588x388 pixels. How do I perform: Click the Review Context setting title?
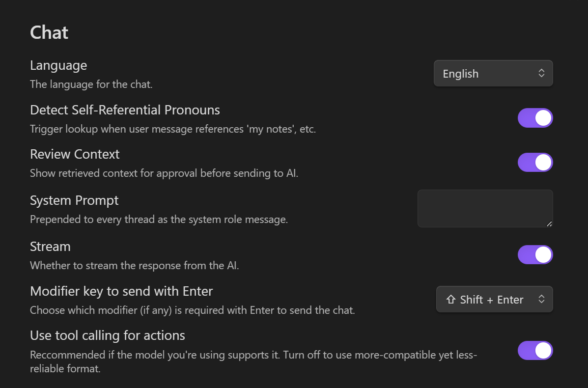click(x=75, y=154)
